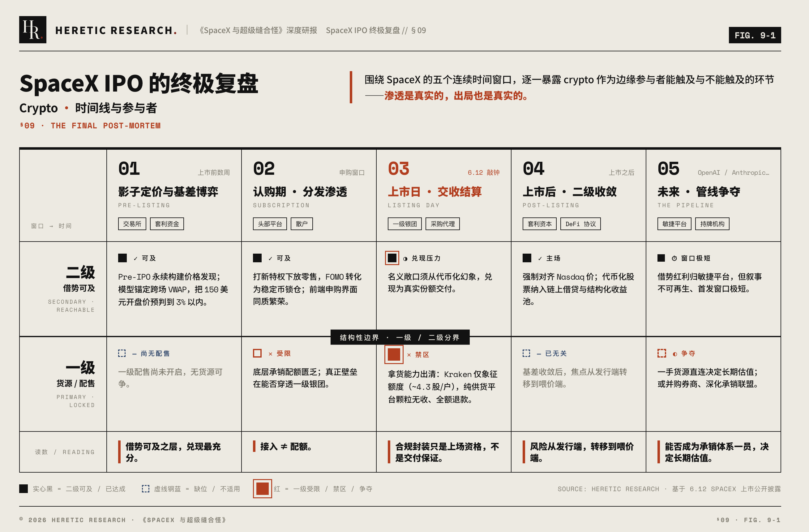Click the 结构性边界 · 一级 / 二级分界 banner

point(400,337)
